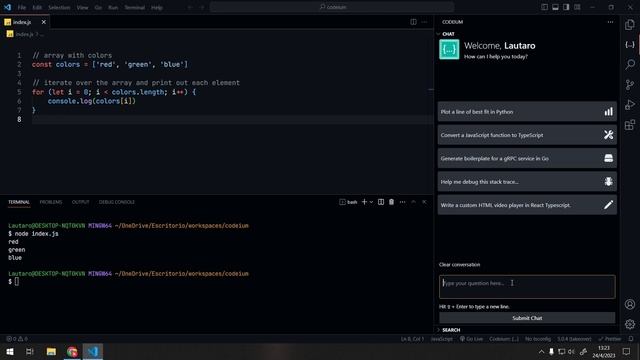
Task: Choose 'Plot a line of best fit in Python'
Action: coord(527,112)
